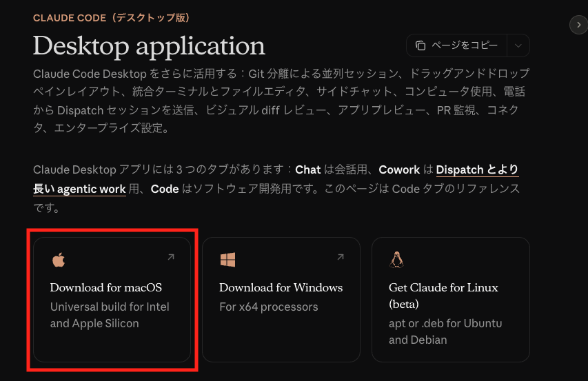Click 'Universal build for Intel and Apple Silicon' text
The width and height of the screenshot is (588, 381).
(110, 315)
